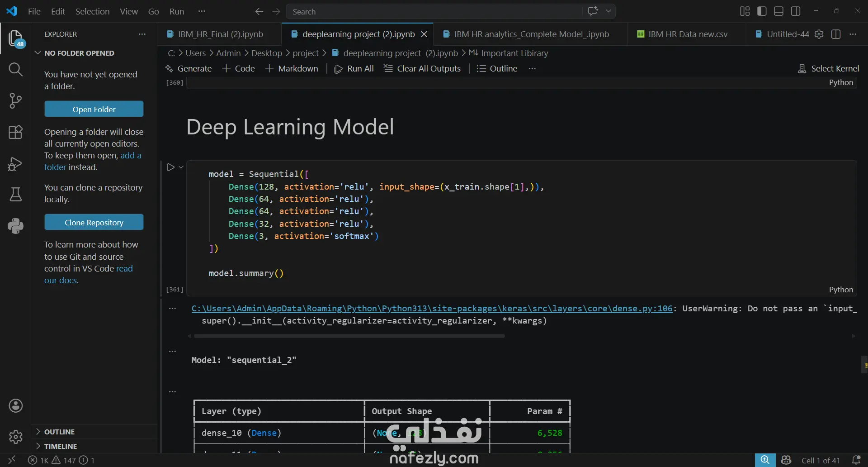The height and width of the screenshot is (467, 868).
Task: Switch to IBM HR analytics_Complete Model tab
Action: 530,34
